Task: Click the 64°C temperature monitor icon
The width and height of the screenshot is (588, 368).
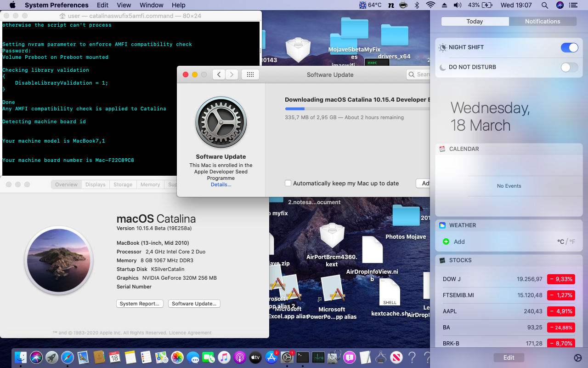Action: tap(370, 5)
